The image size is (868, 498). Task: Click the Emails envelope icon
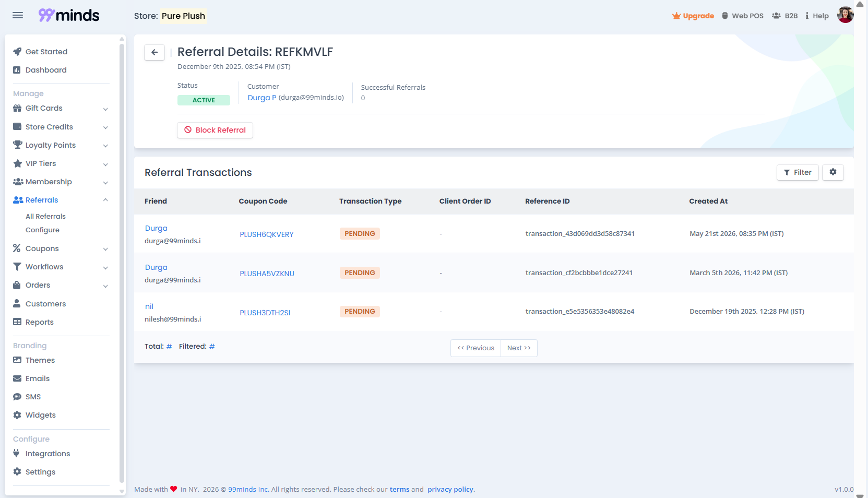(17, 378)
